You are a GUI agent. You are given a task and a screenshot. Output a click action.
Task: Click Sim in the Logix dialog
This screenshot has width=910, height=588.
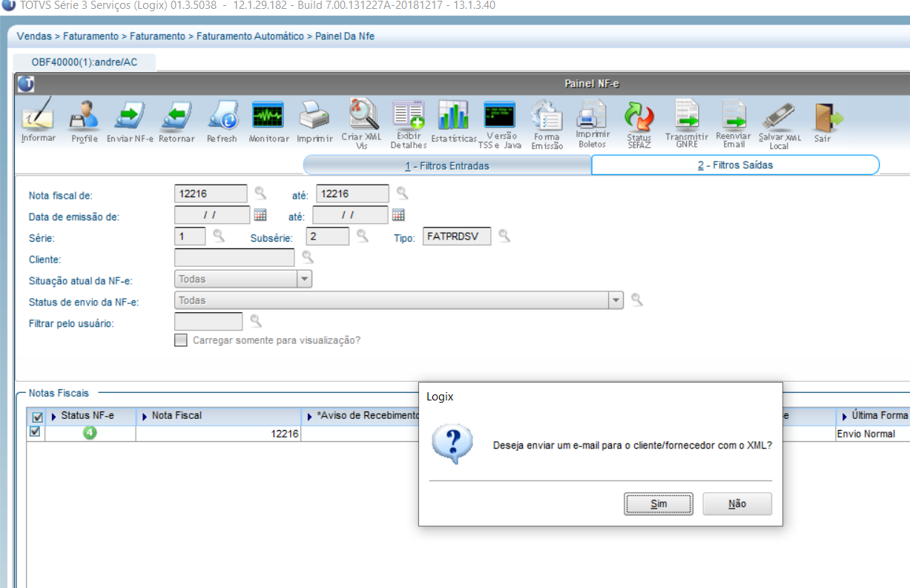coord(659,504)
